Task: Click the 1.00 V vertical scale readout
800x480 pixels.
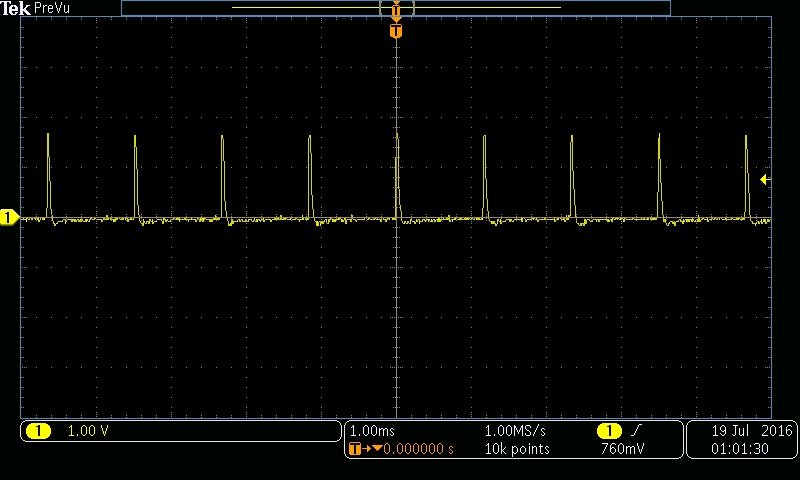Action: pyautogui.click(x=86, y=431)
